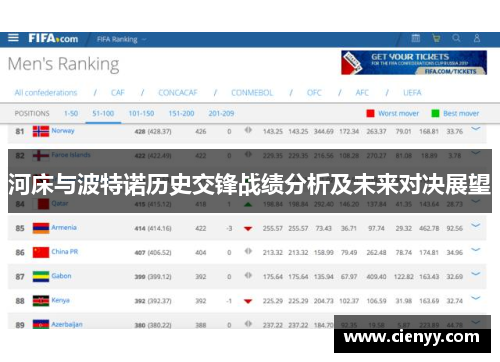
Task: Click Armenia's position change value -3
Action: [229, 229]
